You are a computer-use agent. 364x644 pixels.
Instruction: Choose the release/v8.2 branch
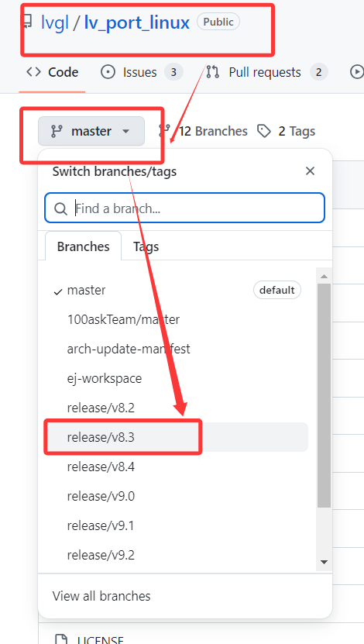[177, 408]
